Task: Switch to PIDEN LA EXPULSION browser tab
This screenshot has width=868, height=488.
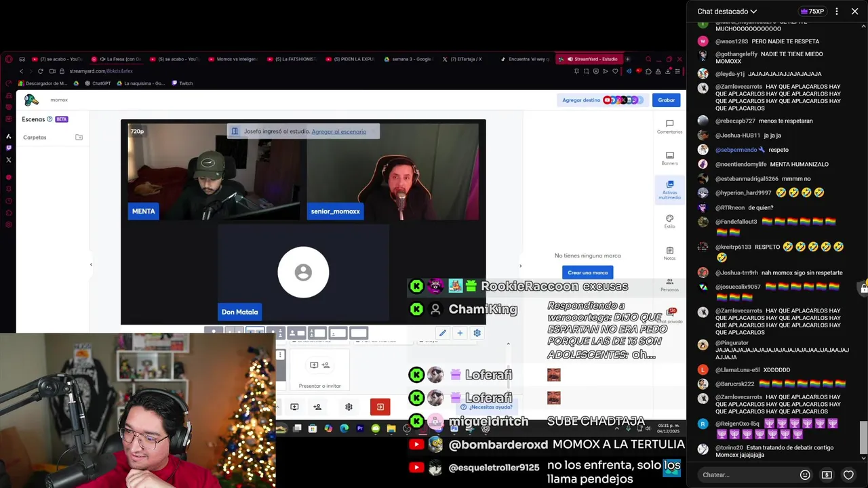Action: pos(349,59)
